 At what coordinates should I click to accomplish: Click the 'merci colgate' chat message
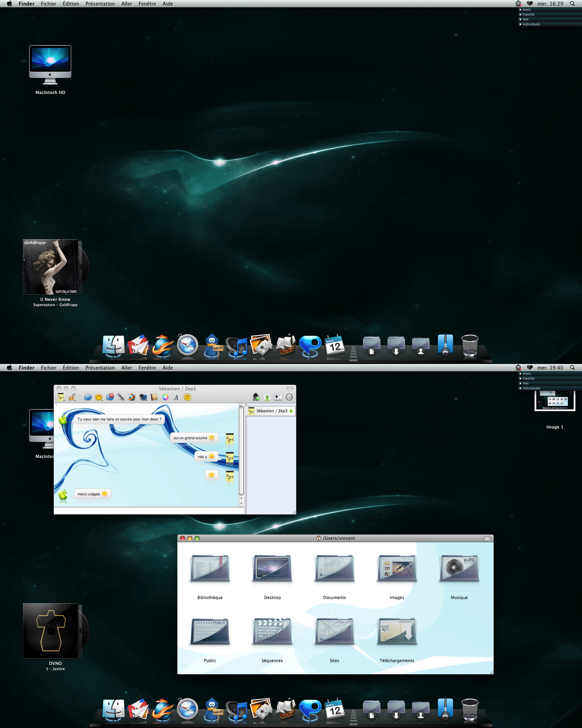click(x=92, y=494)
